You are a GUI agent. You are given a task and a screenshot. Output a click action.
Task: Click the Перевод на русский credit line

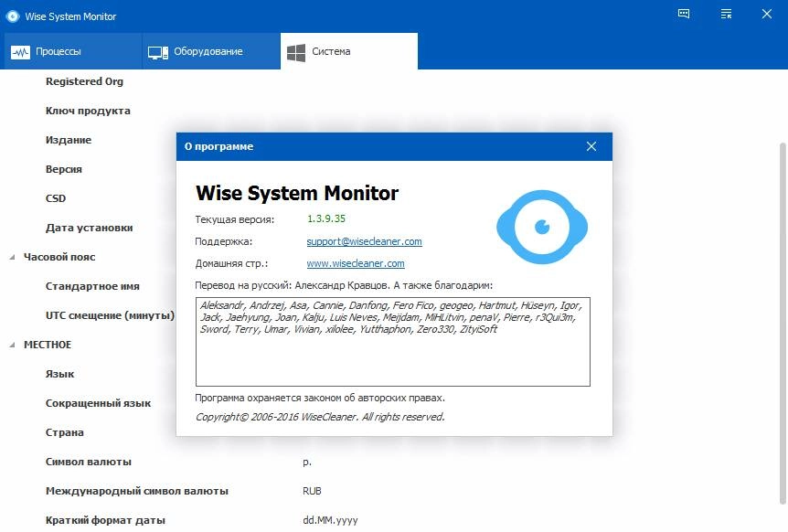point(344,285)
